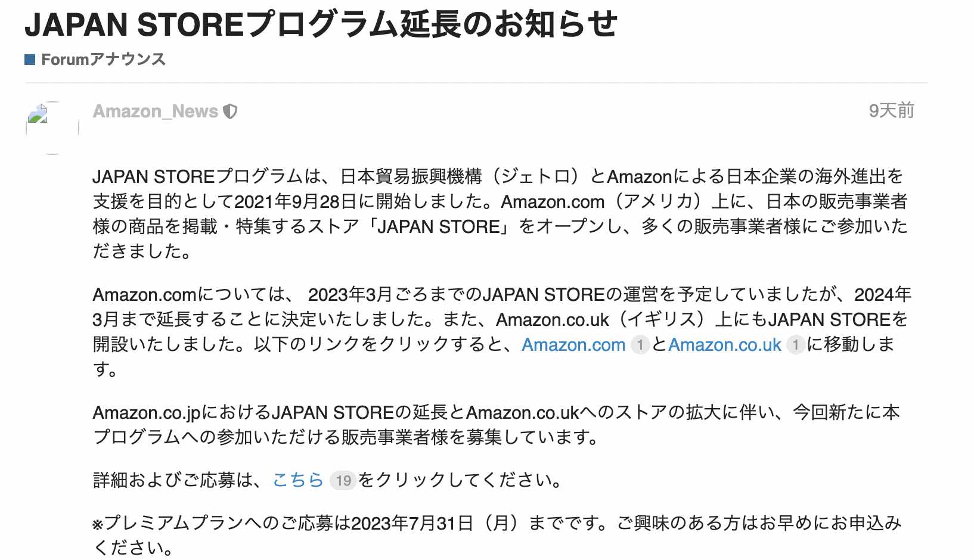This screenshot has height=560, width=974.
Task: Follow the Amazon.com link in the post
Action: coord(573,344)
